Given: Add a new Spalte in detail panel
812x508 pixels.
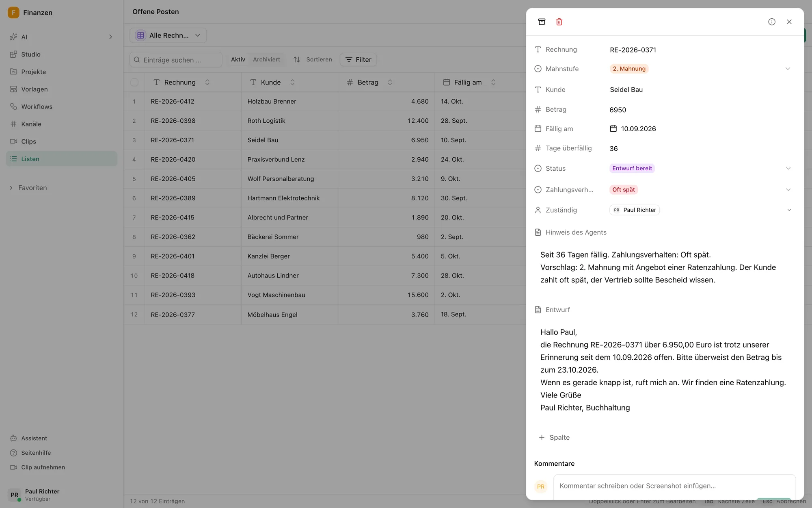Looking at the screenshot, I should [x=554, y=437].
